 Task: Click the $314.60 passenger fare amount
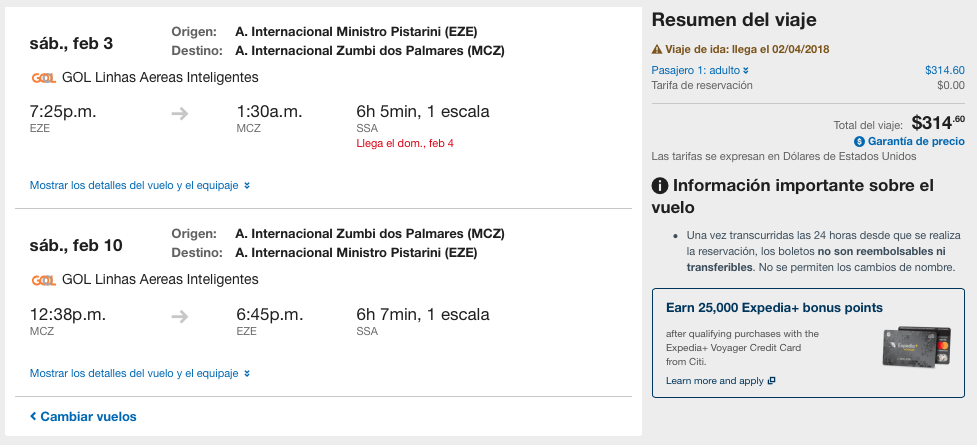[945, 70]
